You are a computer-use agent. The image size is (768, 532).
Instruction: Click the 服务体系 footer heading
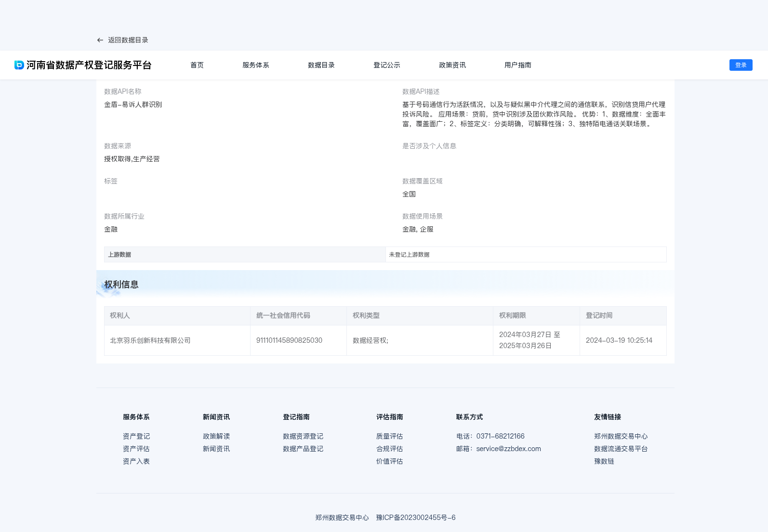point(136,417)
